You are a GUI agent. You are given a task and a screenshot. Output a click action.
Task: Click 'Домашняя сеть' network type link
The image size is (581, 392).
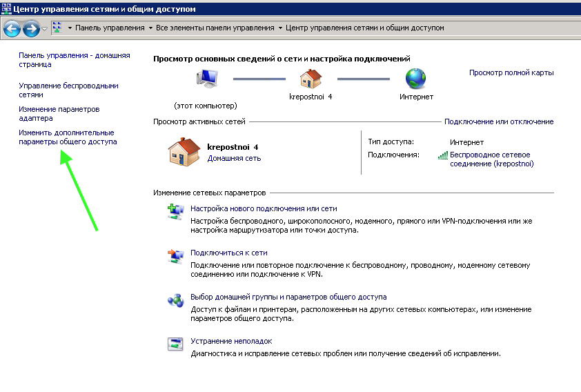[x=234, y=158]
